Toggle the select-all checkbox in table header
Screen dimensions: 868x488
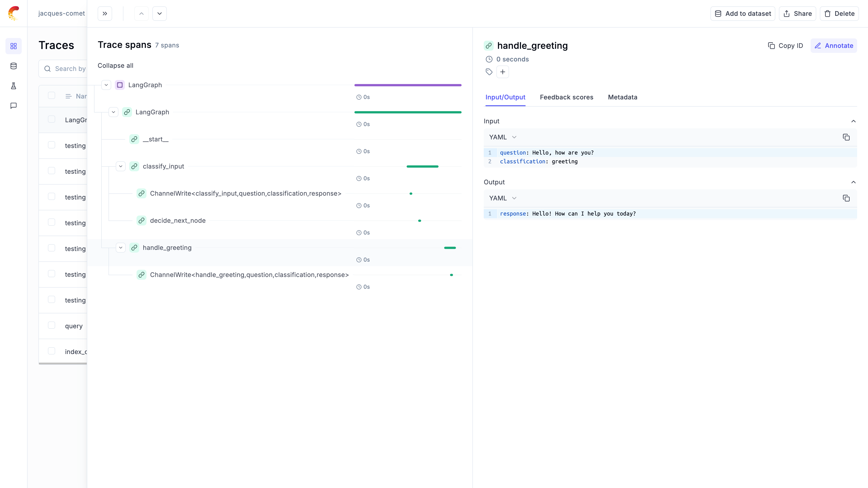click(x=52, y=96)
